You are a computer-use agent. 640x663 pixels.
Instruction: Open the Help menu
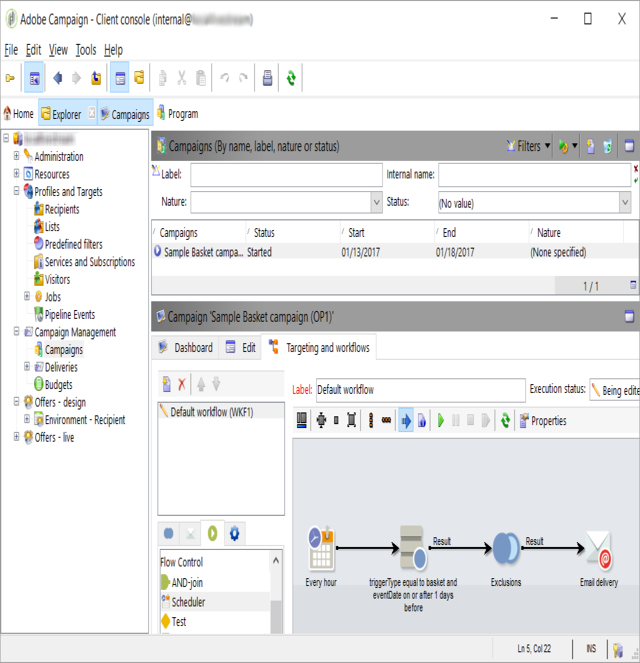click(113, 50)
